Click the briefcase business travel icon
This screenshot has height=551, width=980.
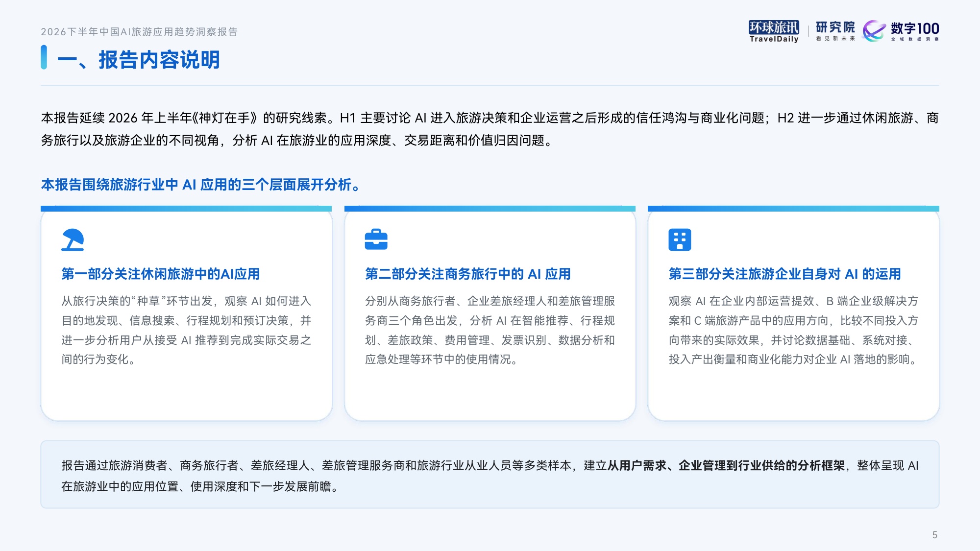(x=376, y=240)
